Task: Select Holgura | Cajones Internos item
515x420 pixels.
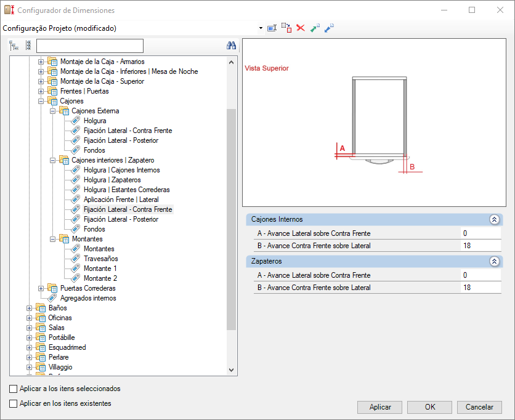Action: (121, 170)
